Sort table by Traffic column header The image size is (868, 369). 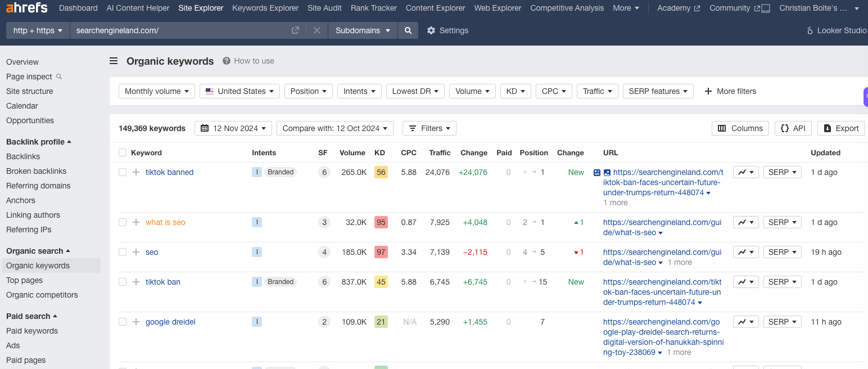(x=440, y=152)
